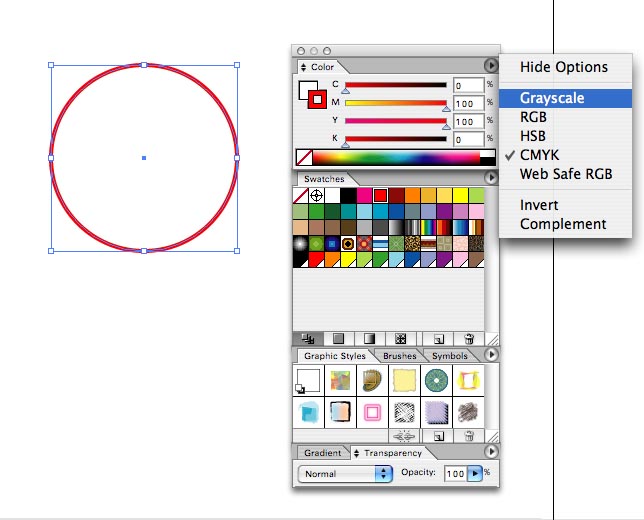Select the Registration swatch

point(316,196)
